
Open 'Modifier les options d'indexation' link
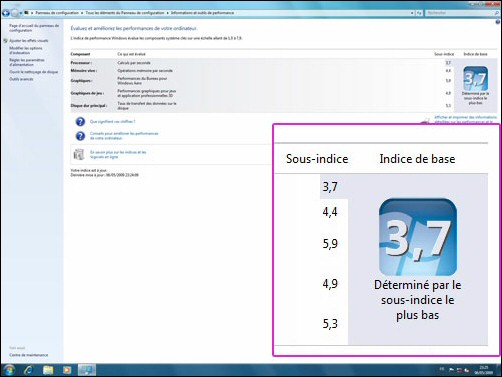[x=26, y=50]
